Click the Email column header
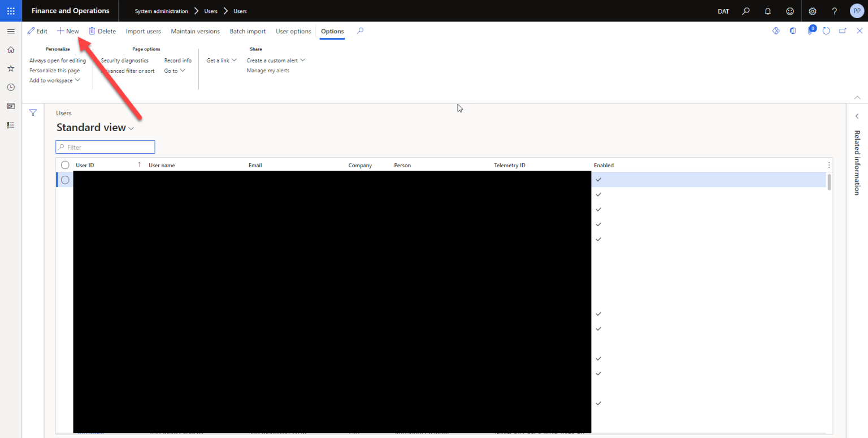 click(x=255, y=165)
